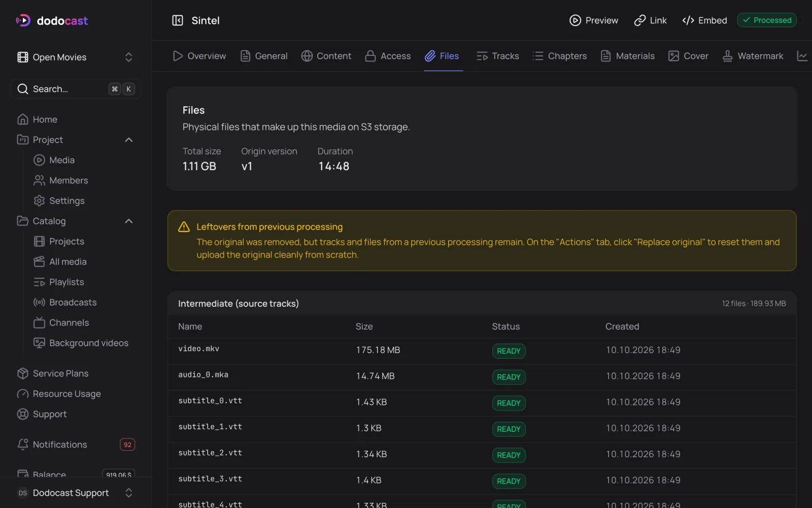
Task: Click the Link chain icon
Action: pyautogui.click(x=640, y=20)
